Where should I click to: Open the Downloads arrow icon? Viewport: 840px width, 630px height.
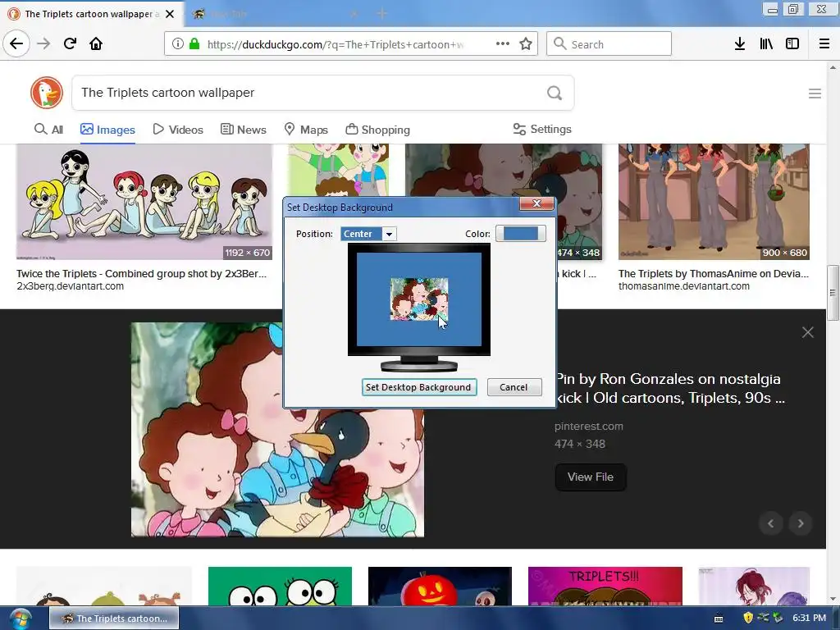(740, 44)
